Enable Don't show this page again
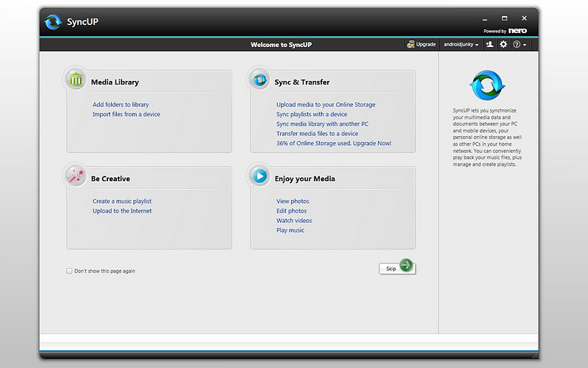 tap(70, 271)
